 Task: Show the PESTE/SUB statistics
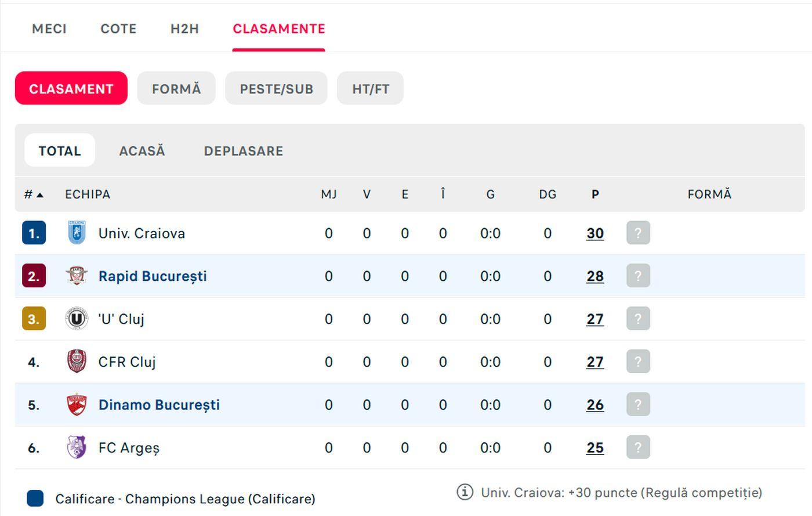[x=276, y=88]
